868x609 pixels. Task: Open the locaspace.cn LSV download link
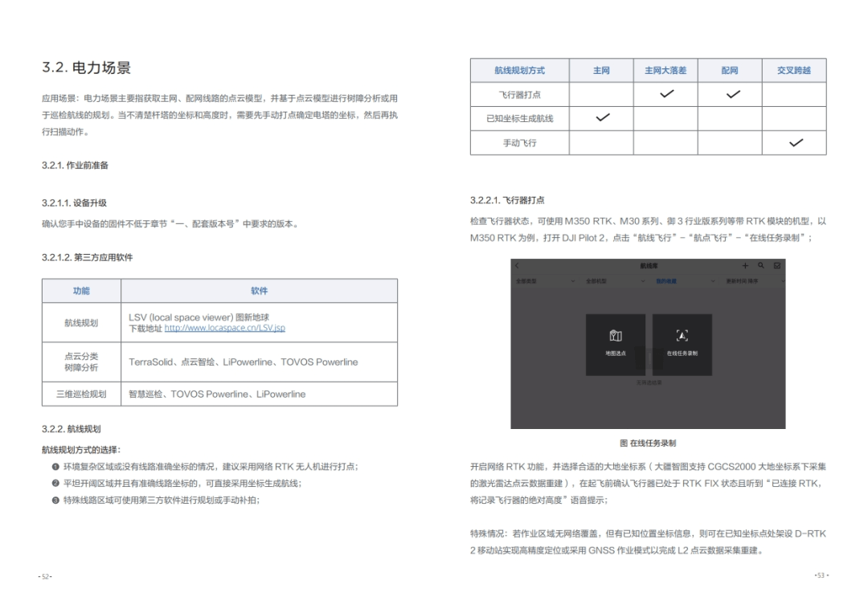pyautogui.click(x=225, y=328)
